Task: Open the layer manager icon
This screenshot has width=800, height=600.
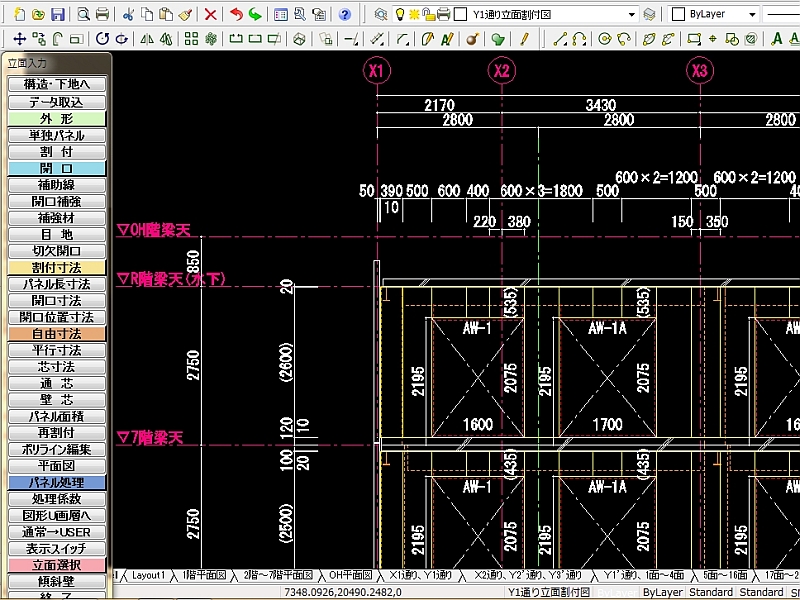Action: [x=381, y=14]
